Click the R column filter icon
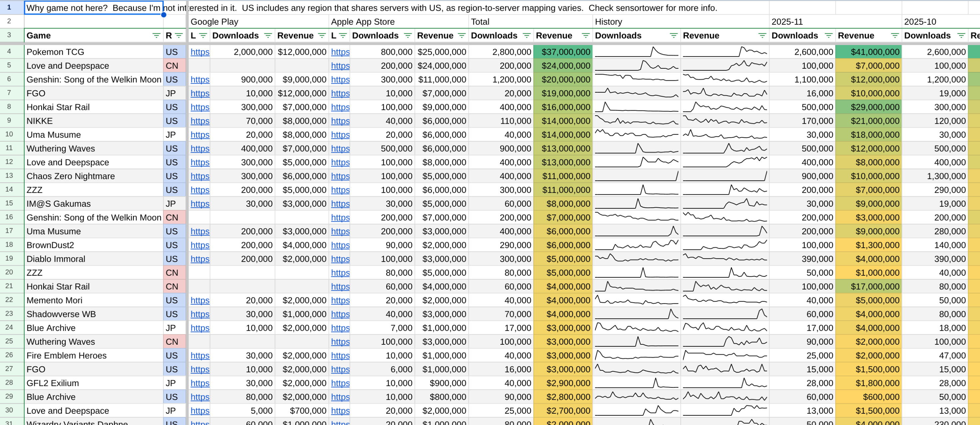The image size is (980, 425). 179,36
